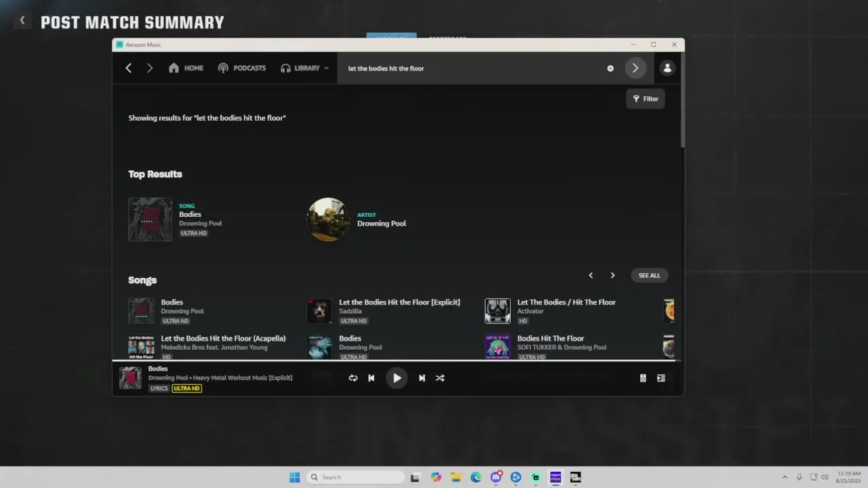
Task: Open the play queue icon
Action: 661,378
